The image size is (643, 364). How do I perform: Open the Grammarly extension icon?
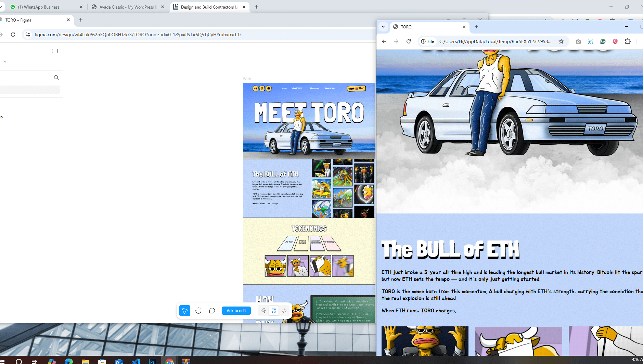[x=603, y=41]
